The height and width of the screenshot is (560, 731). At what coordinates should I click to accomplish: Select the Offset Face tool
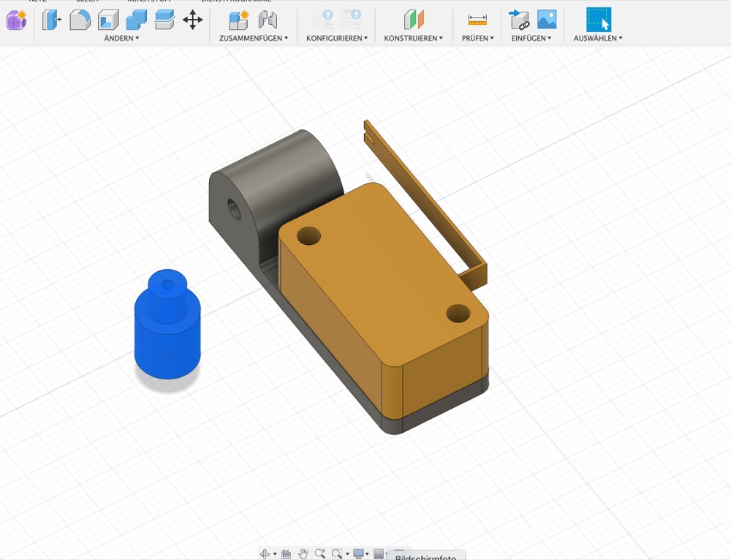click(164, 20)
